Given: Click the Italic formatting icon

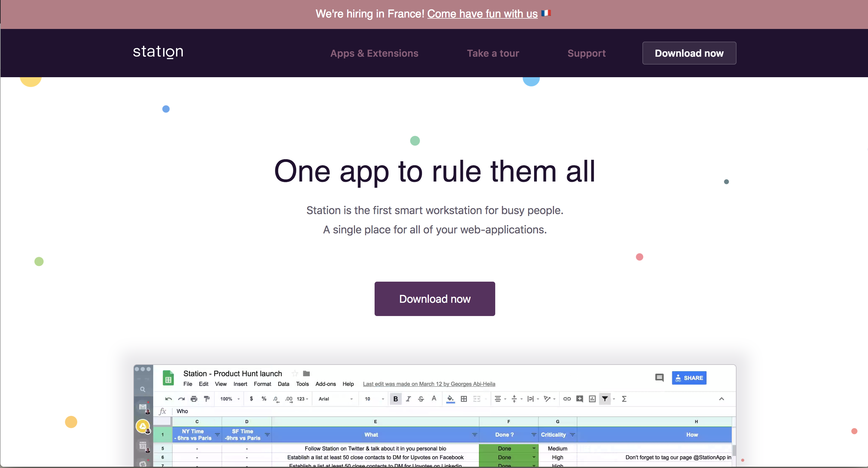Looking at the screenshot, I should 409,398.
